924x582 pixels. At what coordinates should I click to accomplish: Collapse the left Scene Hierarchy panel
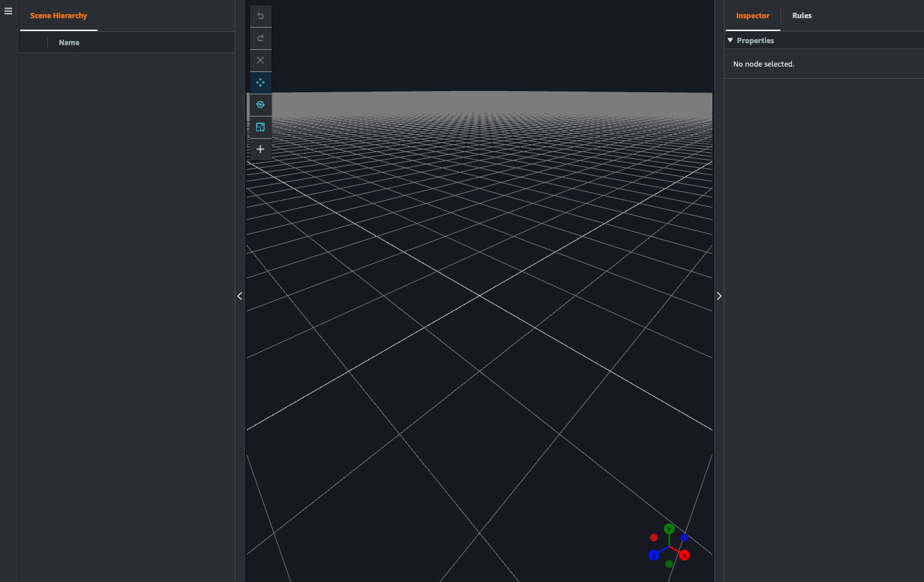[x=239, y=296]
